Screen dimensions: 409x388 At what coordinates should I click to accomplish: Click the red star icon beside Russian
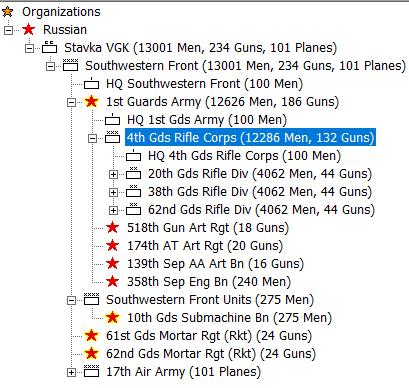click(x=28, y=30)
